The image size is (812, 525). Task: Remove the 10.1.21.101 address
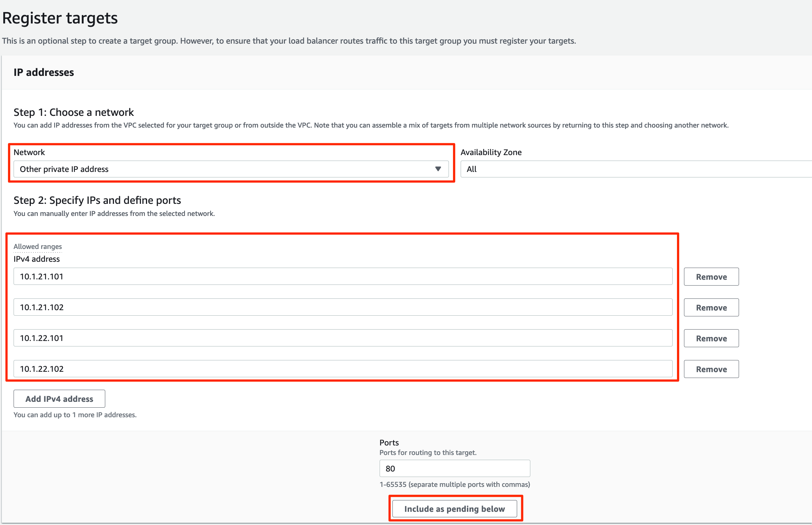pyautogui.click(x=711, y=277)
